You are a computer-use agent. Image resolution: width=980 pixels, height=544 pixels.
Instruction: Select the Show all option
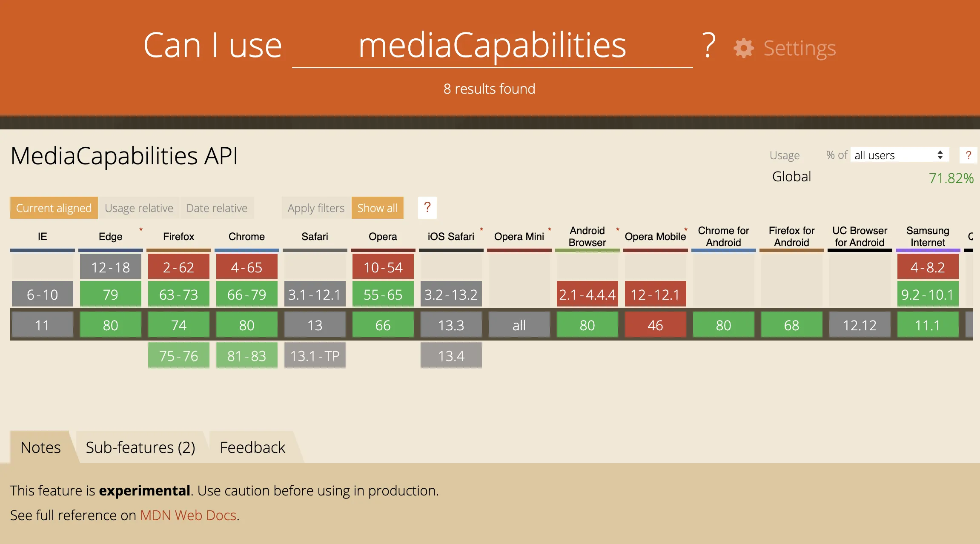pyautogui.click(x=378, y=208)
